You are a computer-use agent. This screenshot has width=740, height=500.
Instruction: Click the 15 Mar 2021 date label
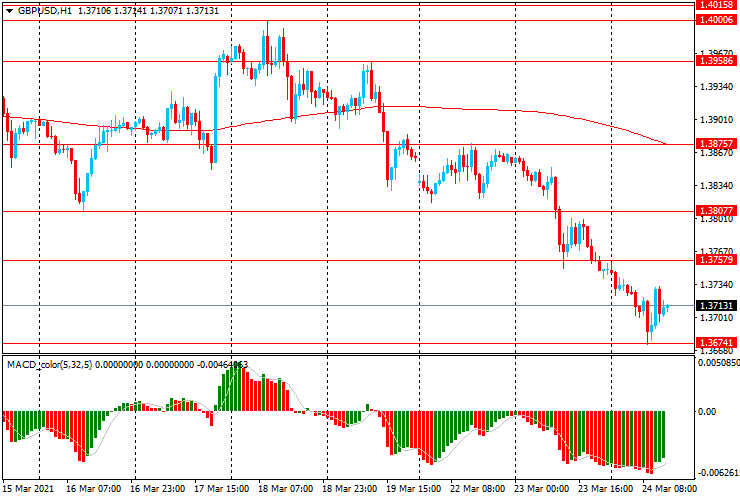click(28, 488)
